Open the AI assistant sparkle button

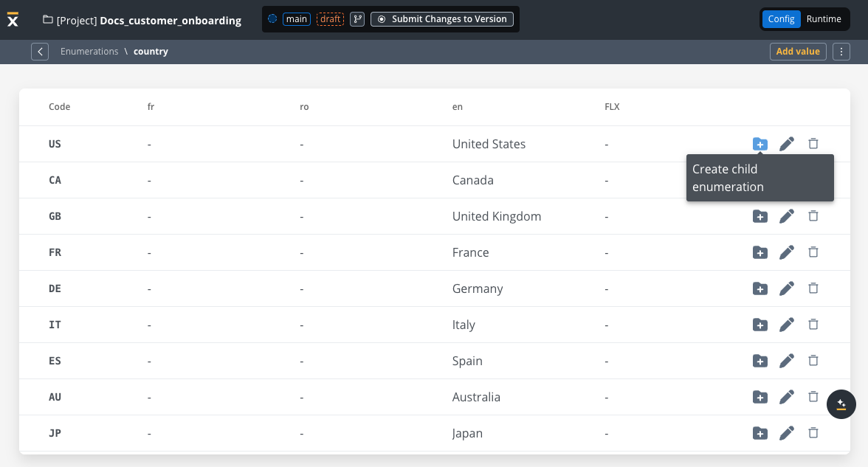[x=841, y=404]
